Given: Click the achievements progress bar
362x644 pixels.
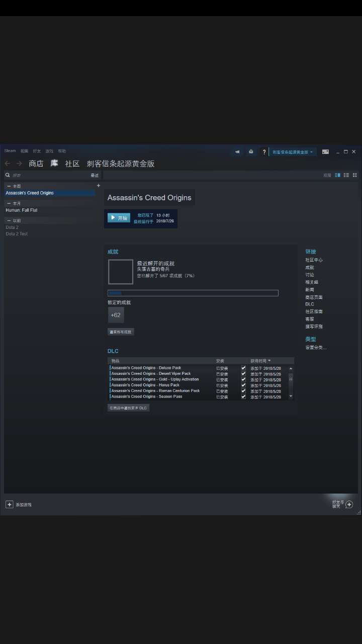Looking at the screenshot, I should tap(193, 293).
